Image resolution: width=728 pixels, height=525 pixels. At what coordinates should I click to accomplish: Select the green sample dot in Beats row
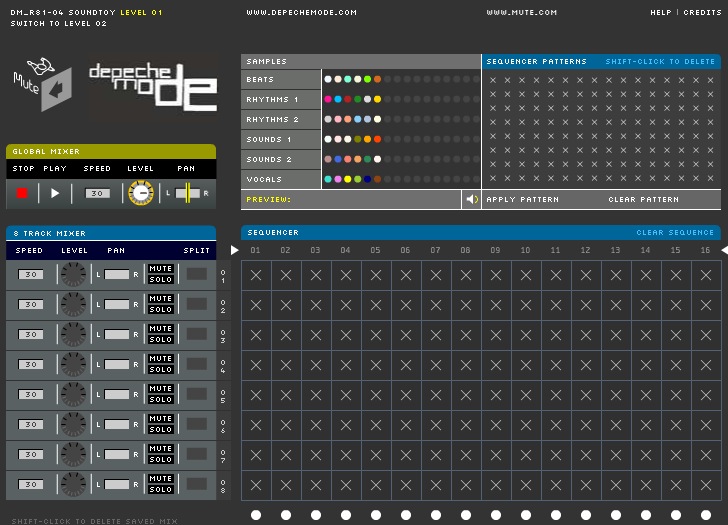(x=368, y=79)
